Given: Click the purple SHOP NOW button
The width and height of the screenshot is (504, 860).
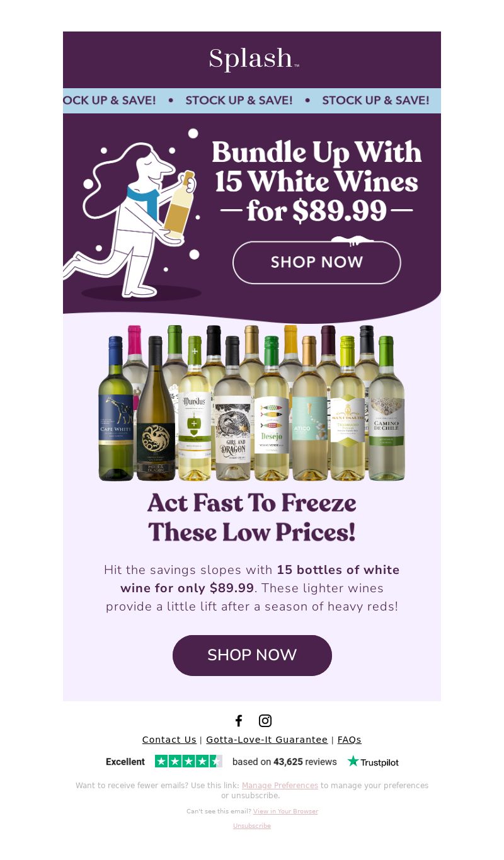Looking at the screenshot, I should pos(252,655).
